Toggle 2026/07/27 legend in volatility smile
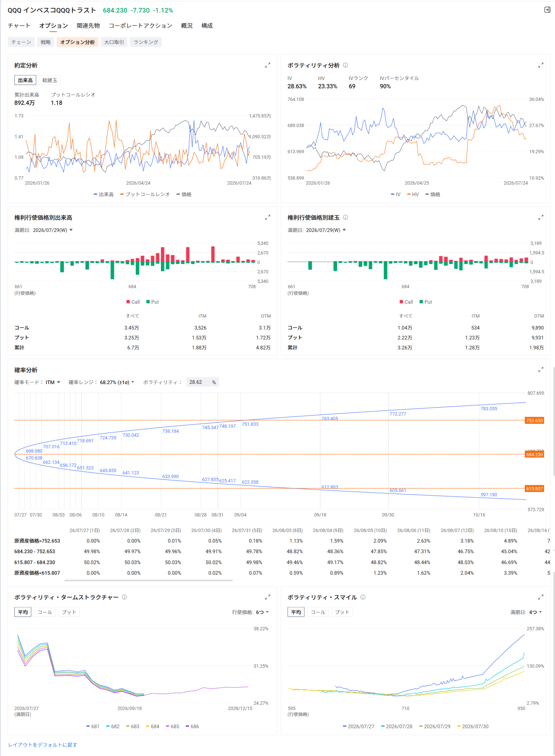The width and height of the screenshot is (555, 756). click(359, 727)
